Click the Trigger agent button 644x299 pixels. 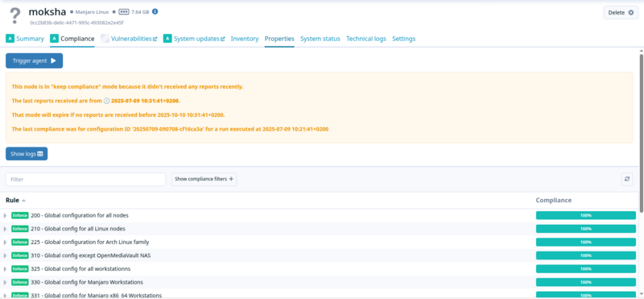pos(34,61)
